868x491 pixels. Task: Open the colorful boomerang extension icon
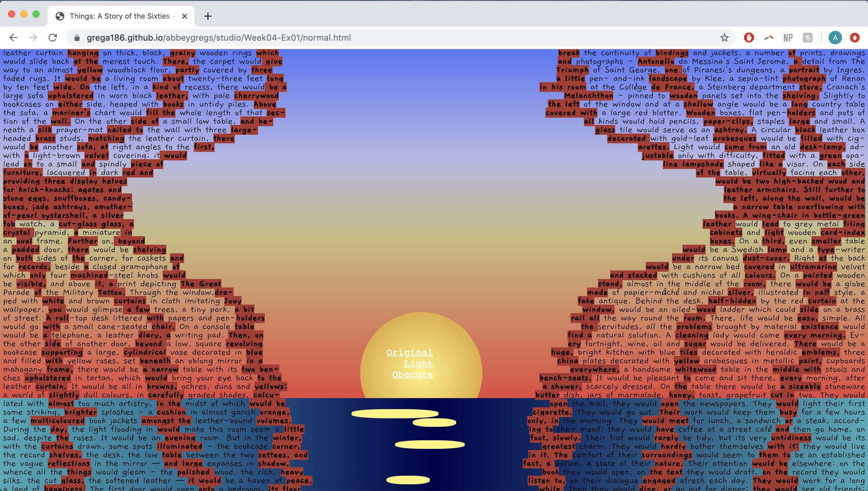(x=769, y=38)
